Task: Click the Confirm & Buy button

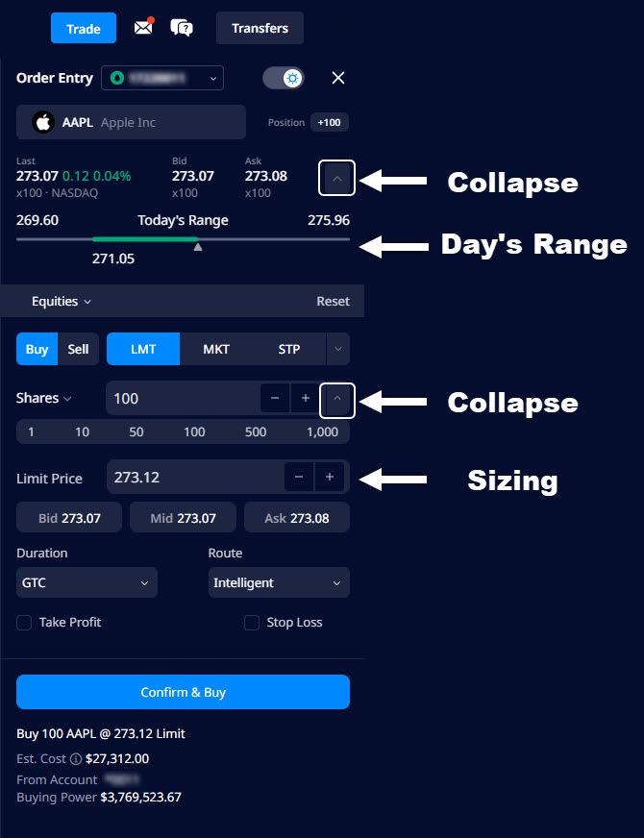Action: 183,692
